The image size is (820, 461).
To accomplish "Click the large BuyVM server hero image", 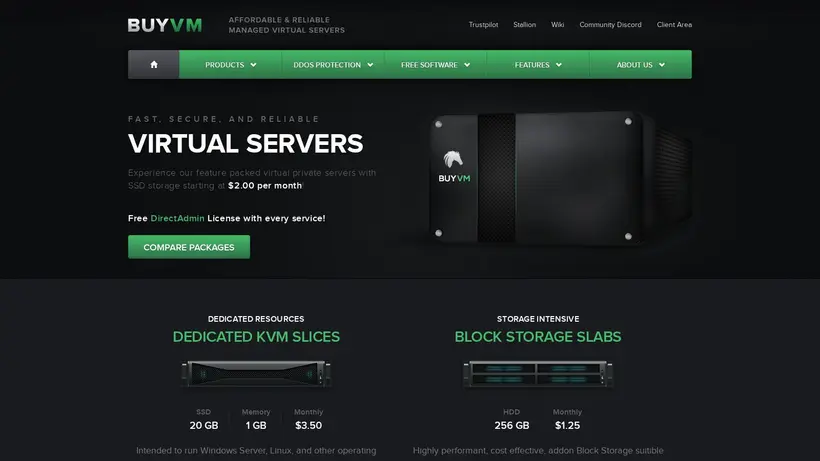I will tap(561, 178).
